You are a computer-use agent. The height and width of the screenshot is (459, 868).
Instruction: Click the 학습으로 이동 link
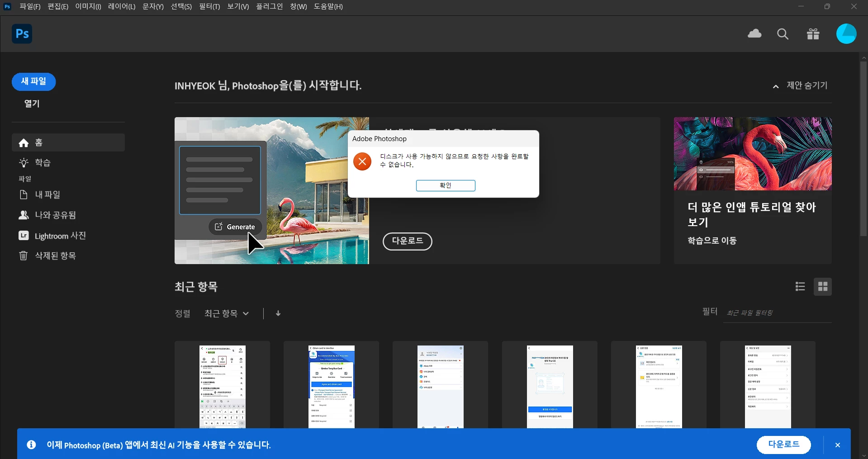click(x=712, y=241)
